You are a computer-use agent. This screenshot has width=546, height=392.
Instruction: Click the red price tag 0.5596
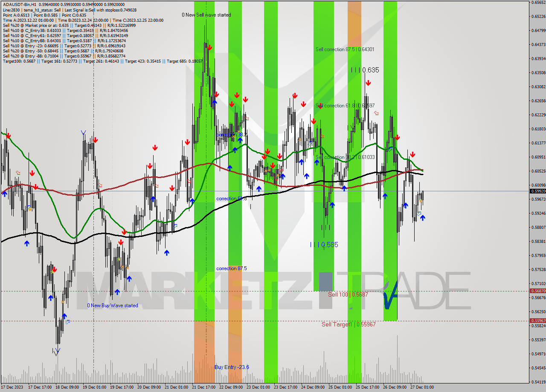537,321
